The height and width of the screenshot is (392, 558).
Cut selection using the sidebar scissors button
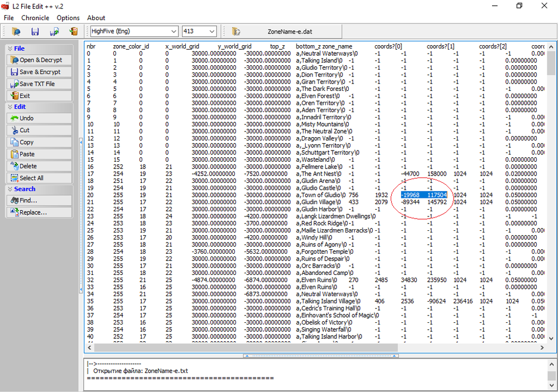click(x=39, y=130)
